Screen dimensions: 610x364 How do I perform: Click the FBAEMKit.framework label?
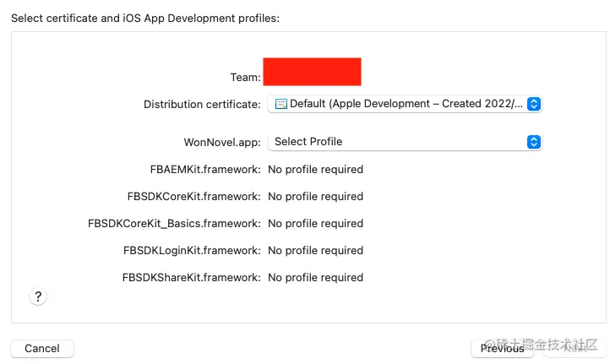coord(204,170)
